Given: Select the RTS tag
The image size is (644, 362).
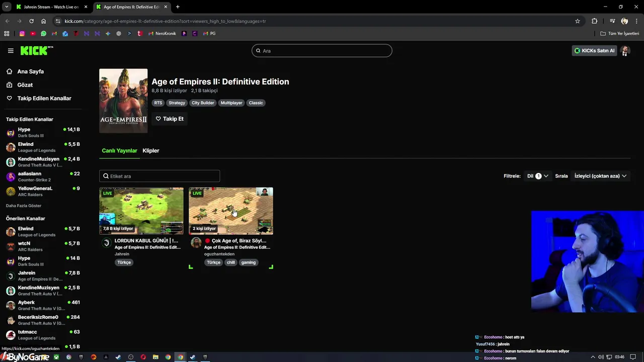Looking at the screenshot, I should tap(158, 103).
